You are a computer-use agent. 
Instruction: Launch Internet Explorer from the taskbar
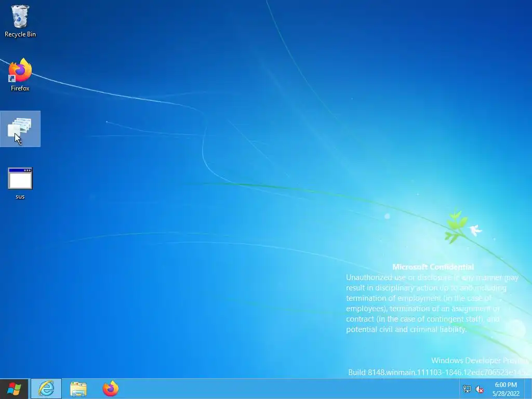[x=46, y=389]
